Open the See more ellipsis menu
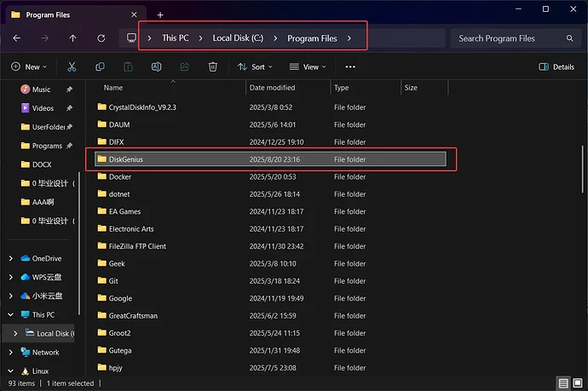This screenshot has width=588, height=391. [350, 66]
